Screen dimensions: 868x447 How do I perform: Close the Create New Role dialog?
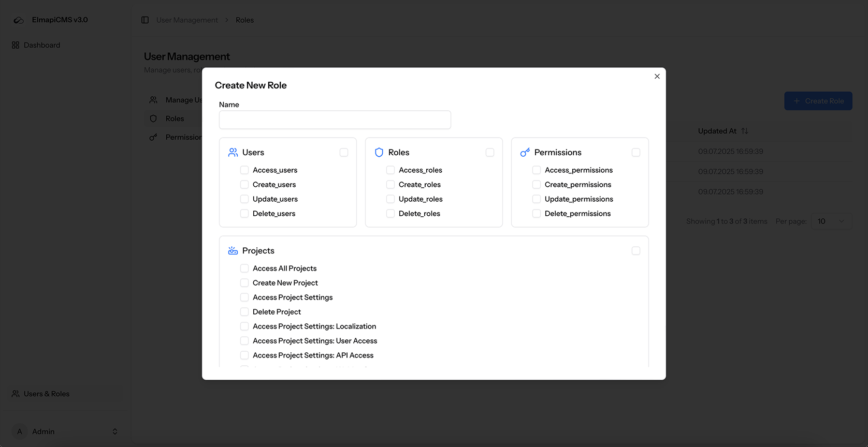(x=657, y=77)
